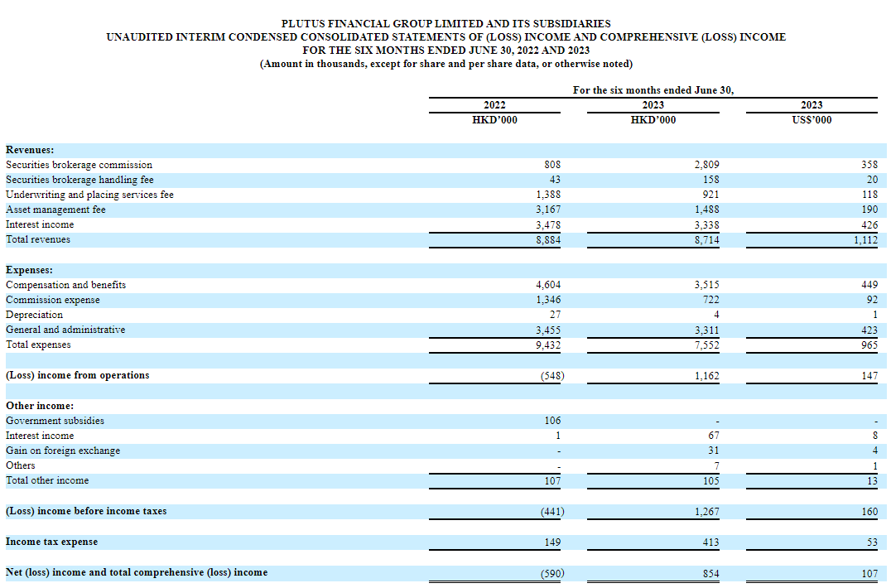Select total revenues value 1,112
This screenshot has width=891, height=588.
(865, 239)
